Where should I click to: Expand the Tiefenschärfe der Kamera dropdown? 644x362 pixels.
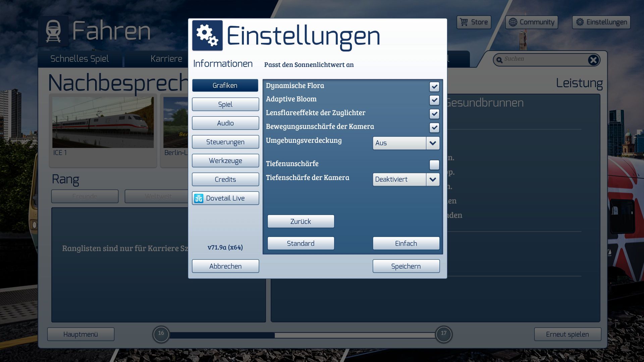pos(433,180)
